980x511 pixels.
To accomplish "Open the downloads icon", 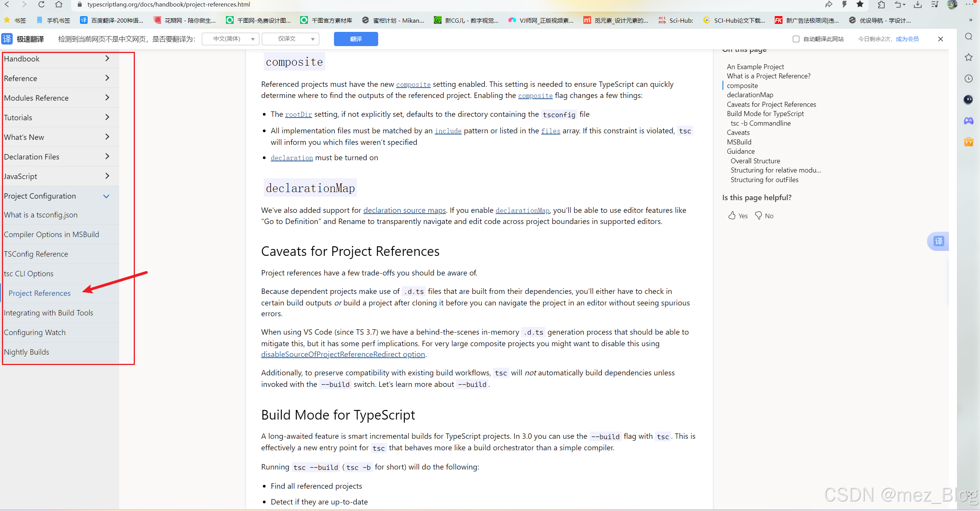I will tap(918, 4).
